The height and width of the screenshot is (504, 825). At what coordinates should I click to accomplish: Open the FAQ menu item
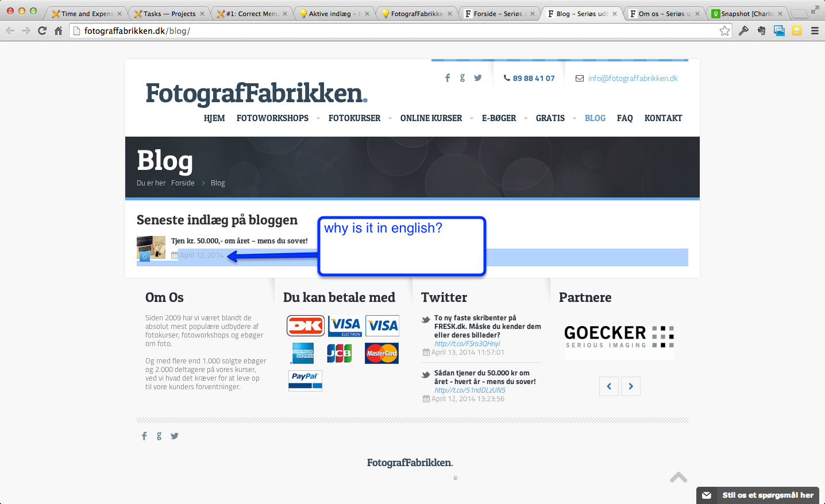(x=624, y=118)
